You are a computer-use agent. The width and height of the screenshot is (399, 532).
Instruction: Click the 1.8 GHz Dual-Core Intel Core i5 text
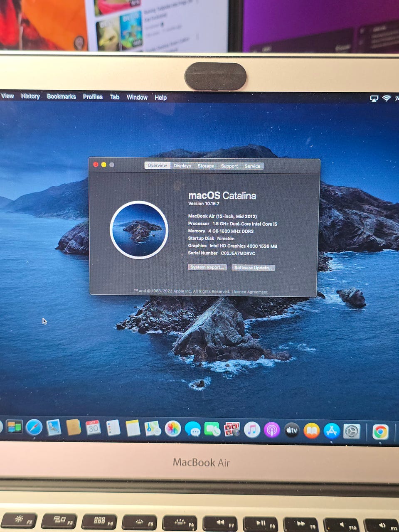[x=245, y=224]
